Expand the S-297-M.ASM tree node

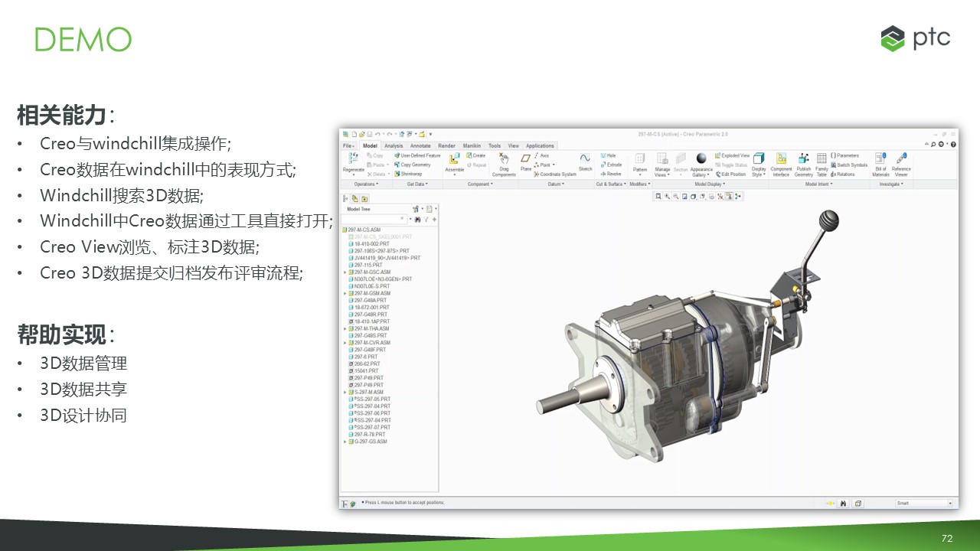pyautogui.click(x=345, y=392)
